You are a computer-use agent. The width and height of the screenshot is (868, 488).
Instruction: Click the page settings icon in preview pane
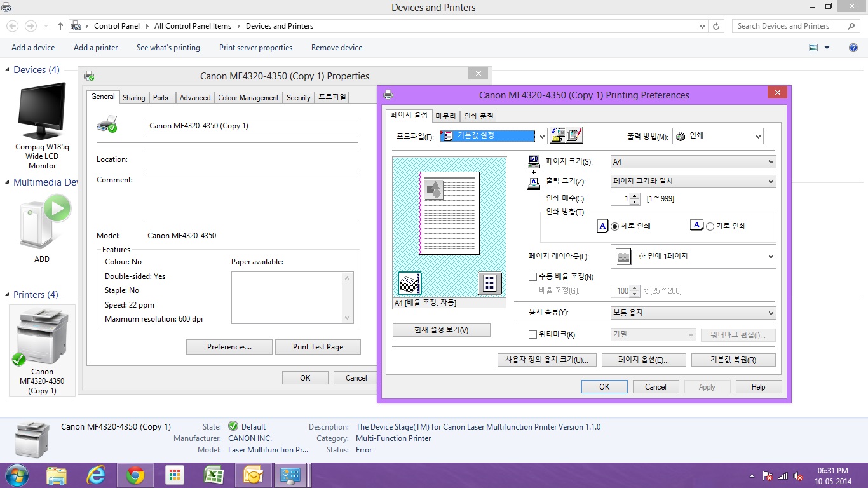489,283
